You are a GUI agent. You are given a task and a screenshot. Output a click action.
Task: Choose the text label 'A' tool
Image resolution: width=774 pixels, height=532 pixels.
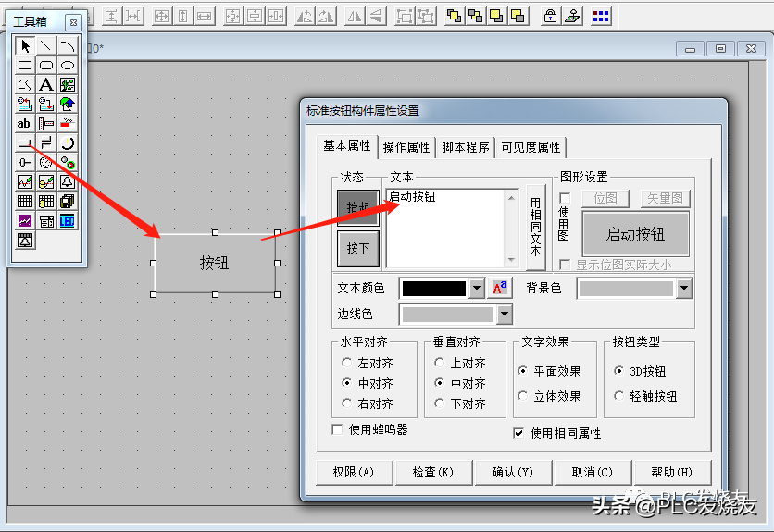tap(46, 84)
